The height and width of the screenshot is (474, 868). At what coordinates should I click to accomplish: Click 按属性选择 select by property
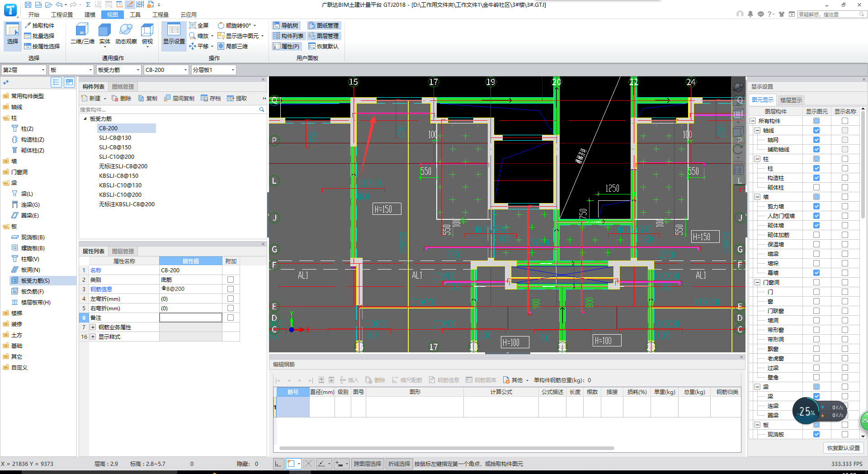(42, 46)
